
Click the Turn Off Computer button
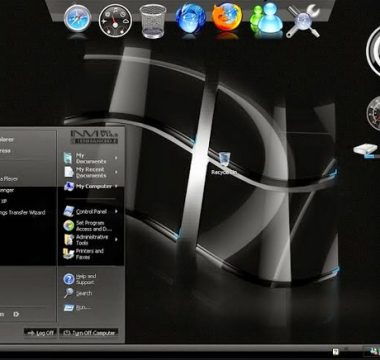coord(90,333)
